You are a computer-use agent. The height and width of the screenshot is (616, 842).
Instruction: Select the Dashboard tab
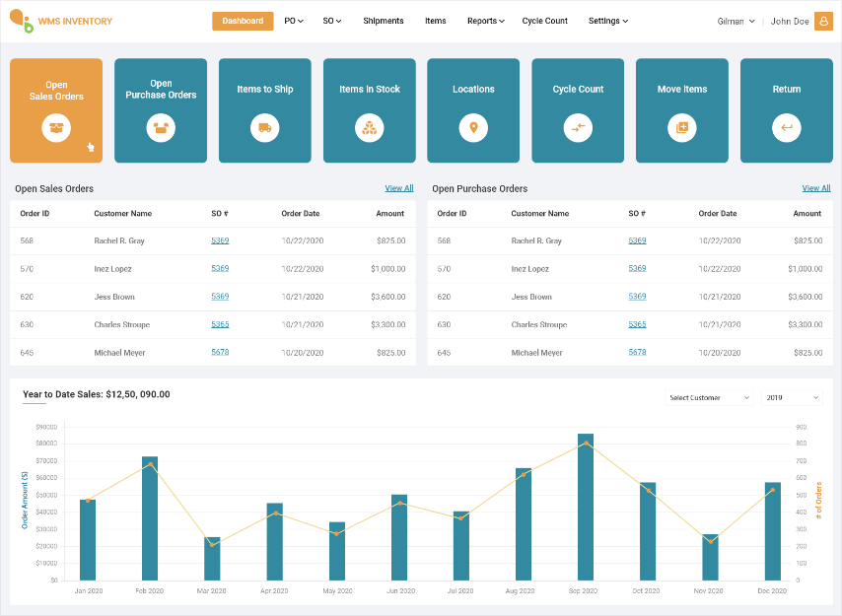click(243, 20)
